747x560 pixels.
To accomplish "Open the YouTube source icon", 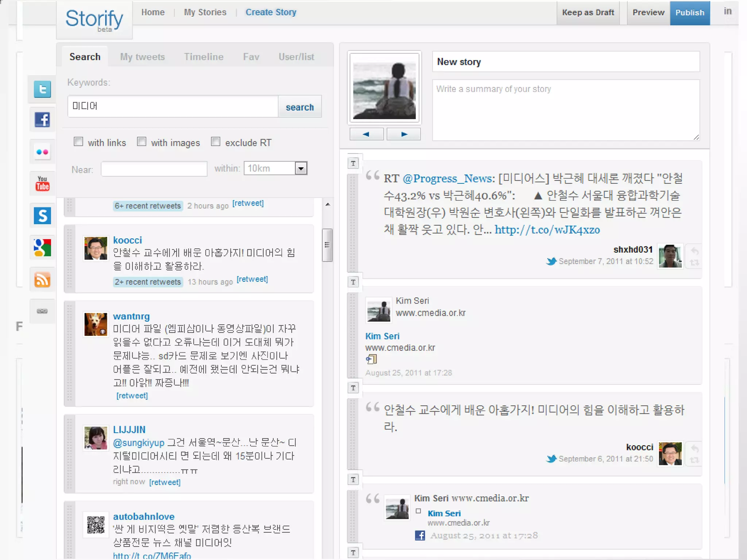I will point(42,183).
